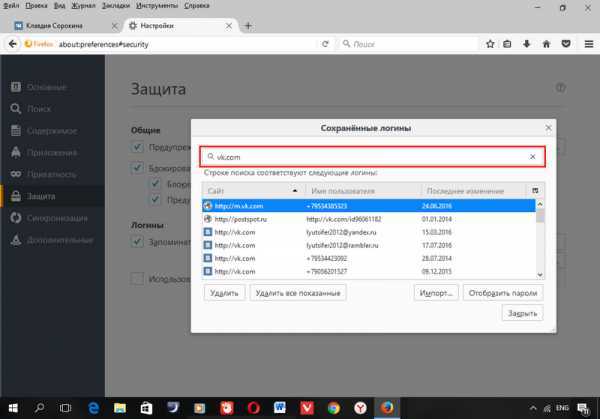Screen dimensions: 600x419
Task: Click Отобразить пароли button
Action: 503,293
